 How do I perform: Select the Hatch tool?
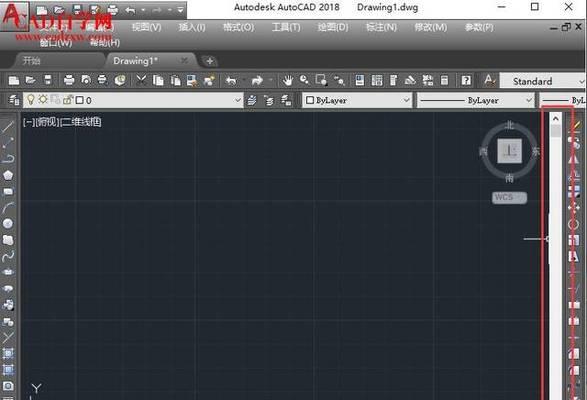point(8,353)
